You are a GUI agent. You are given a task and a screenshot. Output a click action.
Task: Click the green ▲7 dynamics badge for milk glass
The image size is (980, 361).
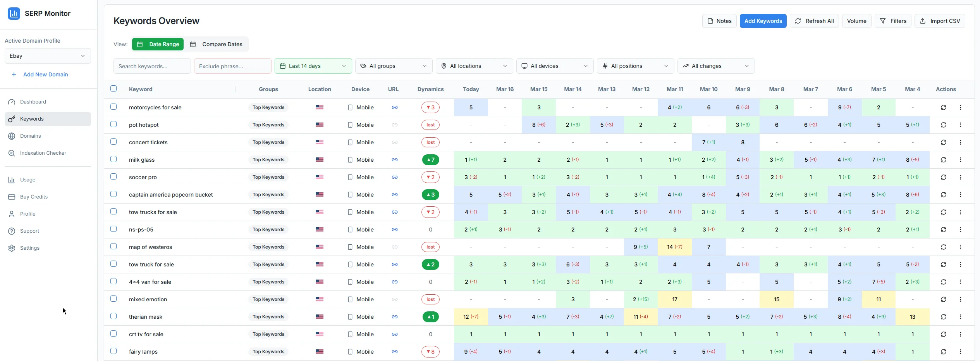[x=430, y=160]
